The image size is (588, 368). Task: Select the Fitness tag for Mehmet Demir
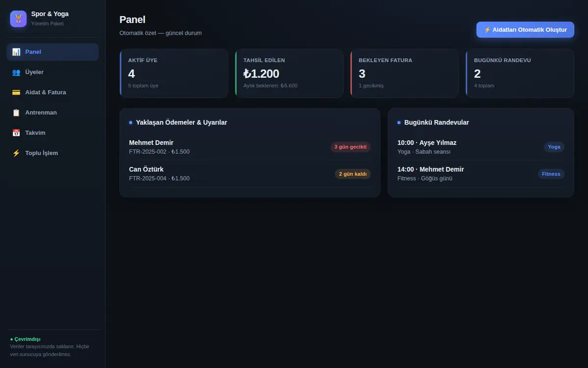(x=551, y=174)
